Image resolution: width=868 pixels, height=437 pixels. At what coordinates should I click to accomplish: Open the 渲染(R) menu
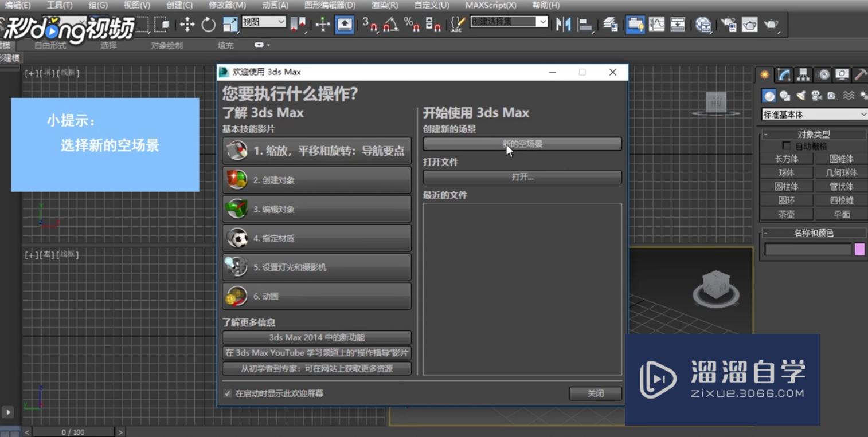click(x=385, y=5)
